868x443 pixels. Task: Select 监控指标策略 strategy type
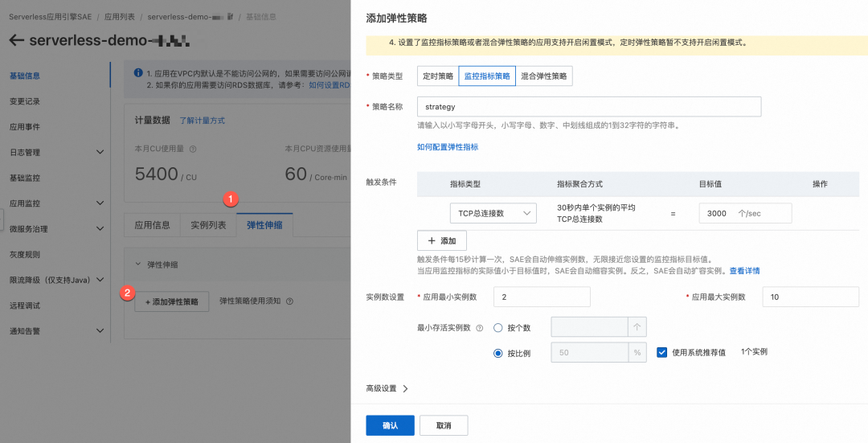(x=487, y=76)
